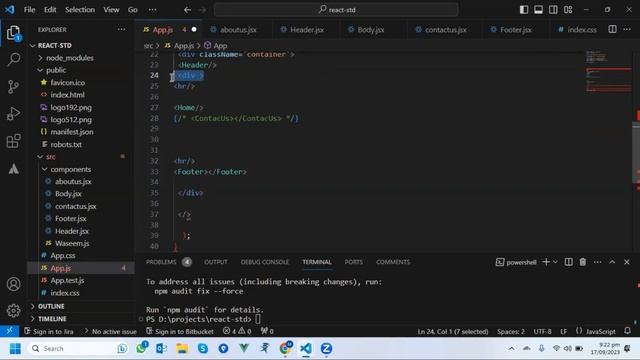Click Sign in to Bitbucket status item

click(180, 331)
